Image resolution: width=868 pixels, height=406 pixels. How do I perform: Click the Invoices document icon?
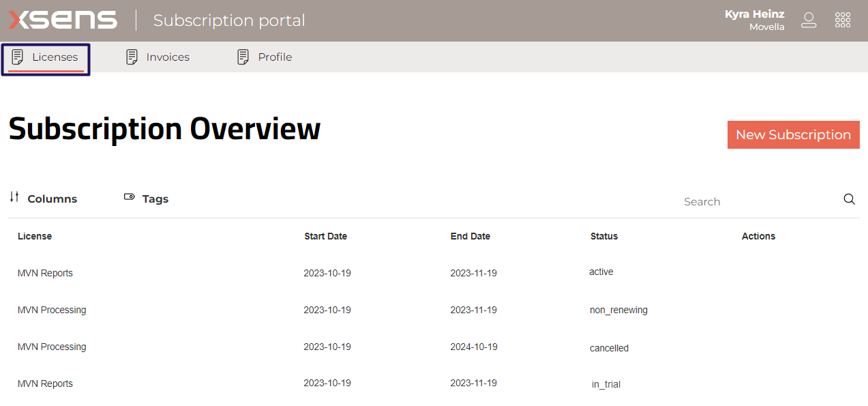point(131,57)
